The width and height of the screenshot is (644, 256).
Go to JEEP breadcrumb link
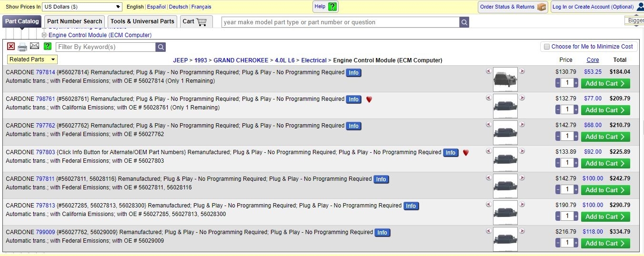click(x=180, y=60)
